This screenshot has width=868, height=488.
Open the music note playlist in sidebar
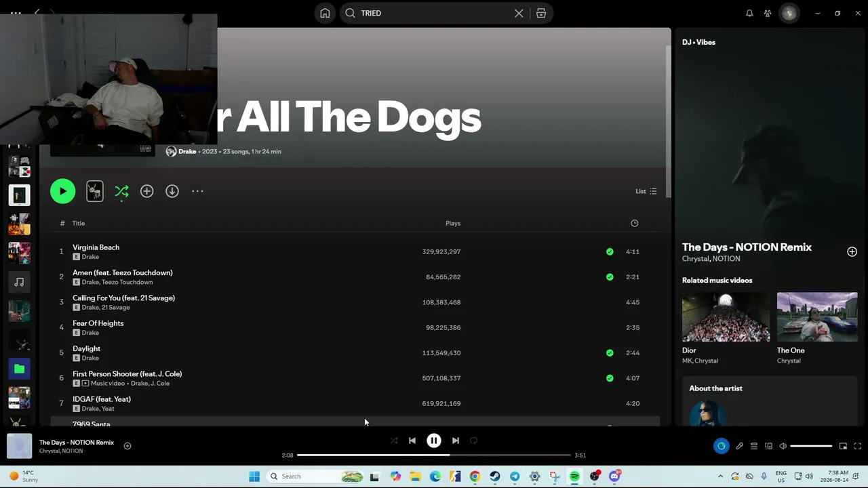pos(19,282)
